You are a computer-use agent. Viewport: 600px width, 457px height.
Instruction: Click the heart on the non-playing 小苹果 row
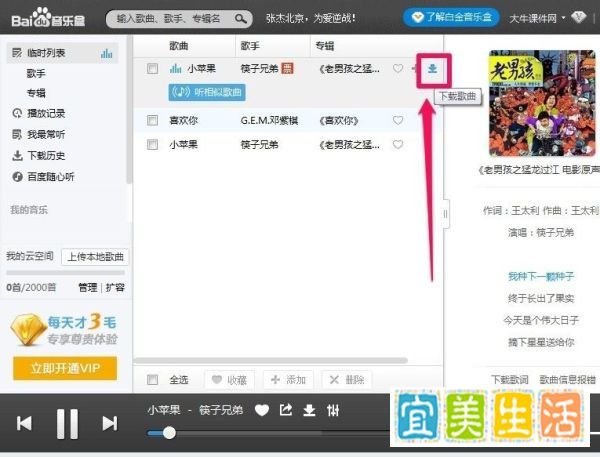click(398, 144)
